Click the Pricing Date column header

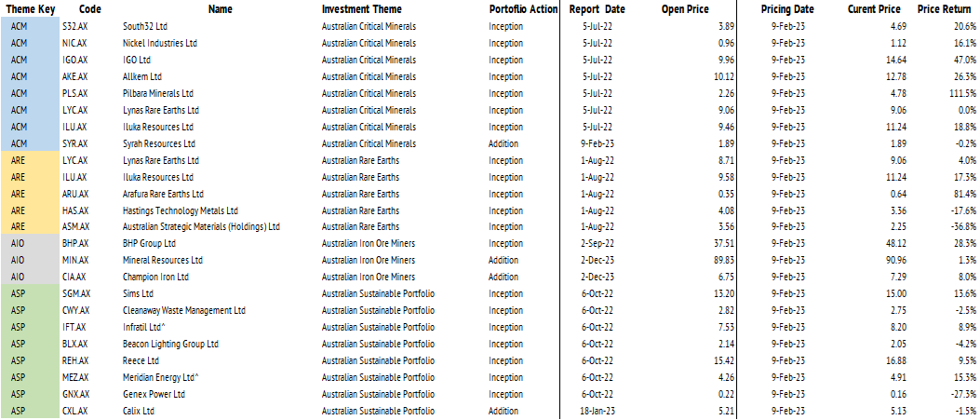pos(786,9)
